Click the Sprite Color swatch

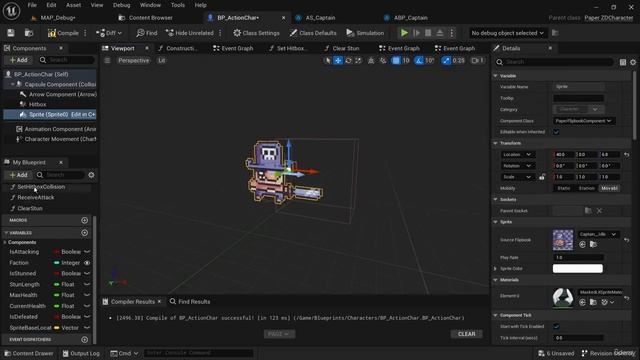578,269
